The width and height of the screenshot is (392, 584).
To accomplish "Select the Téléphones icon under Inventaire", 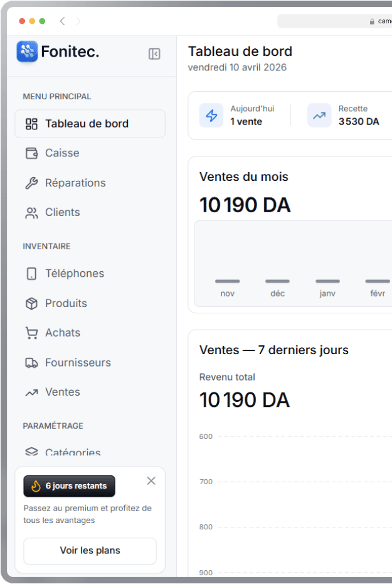I will click(32, 274).
